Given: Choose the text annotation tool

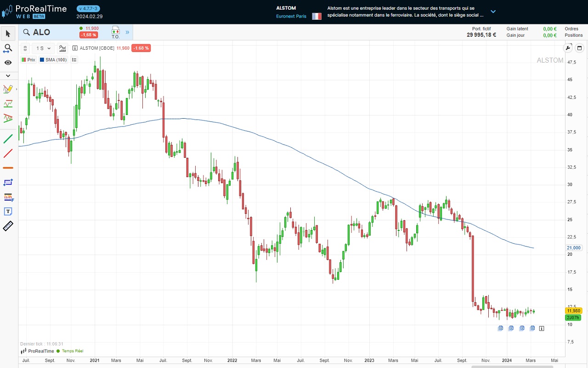Looking at the screenshot, I should (8, 212).
